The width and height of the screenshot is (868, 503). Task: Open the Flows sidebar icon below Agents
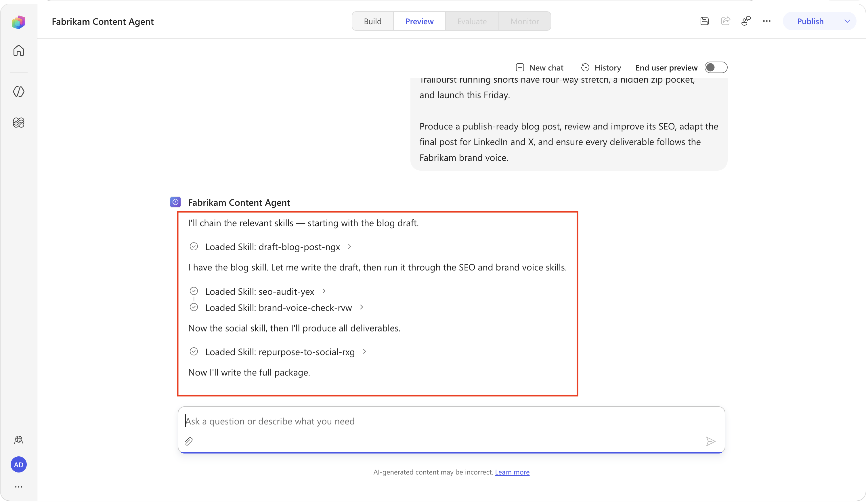(x=19, y=123)
